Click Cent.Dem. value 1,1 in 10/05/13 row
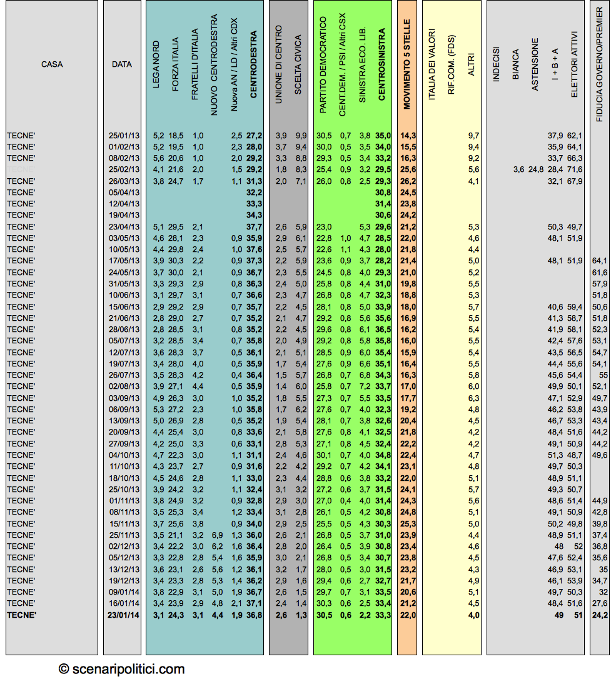 (x=345, y=249)
